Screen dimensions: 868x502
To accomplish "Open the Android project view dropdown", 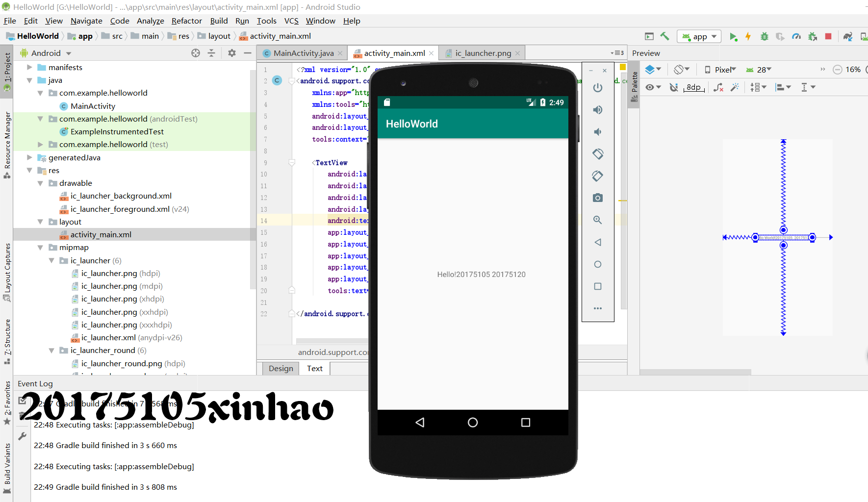I will pyautogui.click(x=46, y=53).
